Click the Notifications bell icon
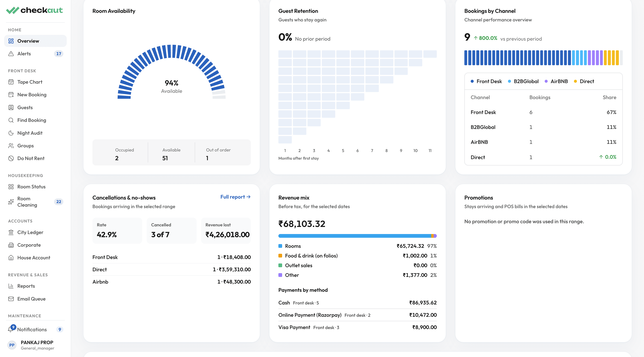This screenshot has width=644, height=357. tap(11, 330)
